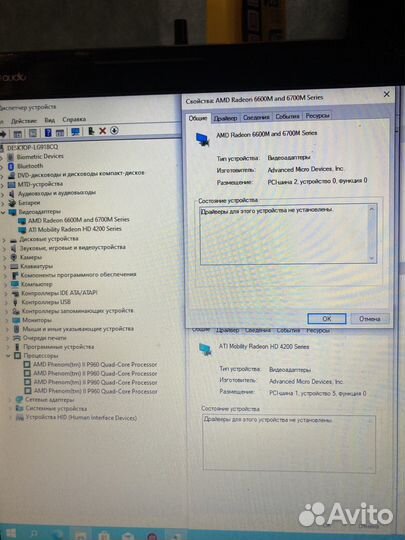Click the taskbar search icon

pyautogui.click(x=33, y=534)
